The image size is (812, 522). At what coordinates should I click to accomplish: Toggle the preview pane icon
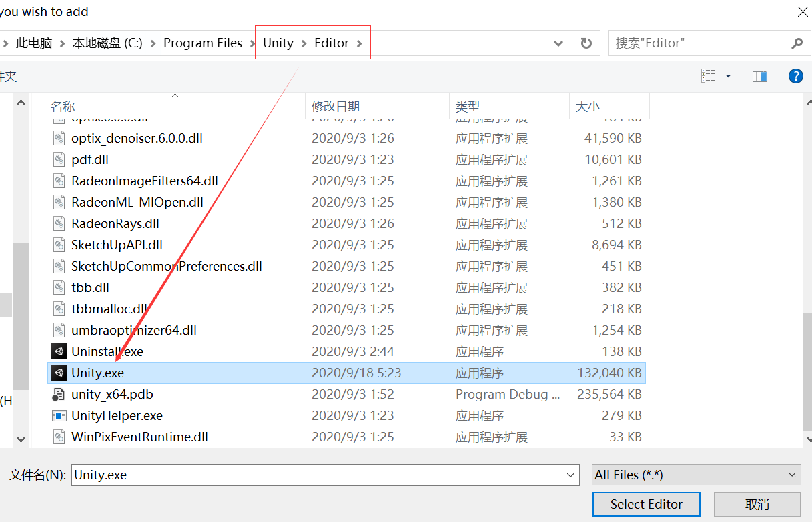(759, 76)
